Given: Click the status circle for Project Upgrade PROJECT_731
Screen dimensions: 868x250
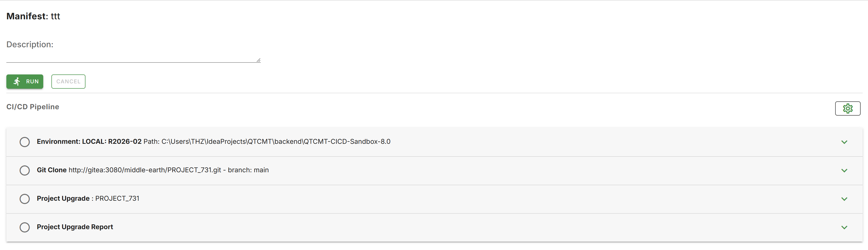Looking at the screenshot, I should click(x=25, y=199).
